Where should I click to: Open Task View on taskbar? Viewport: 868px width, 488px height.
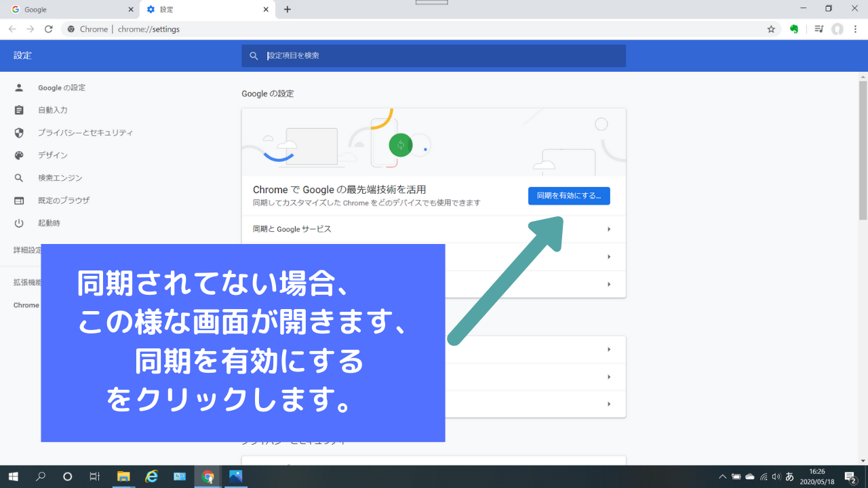pyautogui.click(x=95, y=476)
